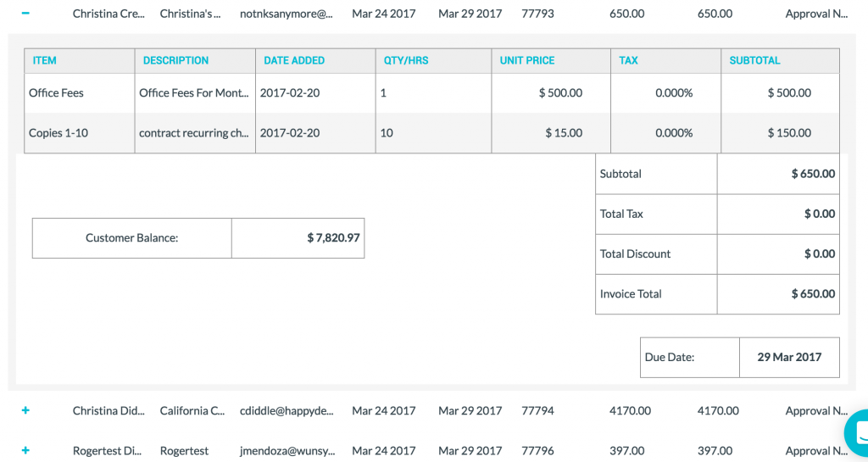Click the $7,820.97 customer balance value

pos(333,238)
